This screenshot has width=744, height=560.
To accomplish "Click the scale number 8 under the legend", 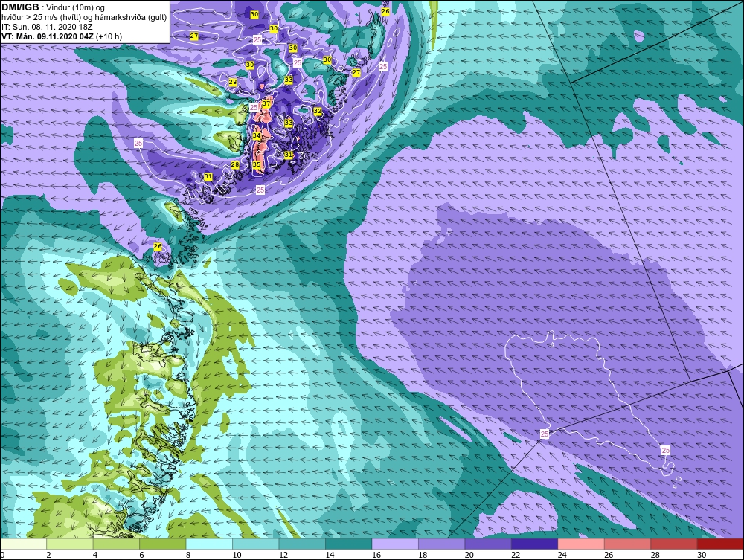I will (188, 555).
